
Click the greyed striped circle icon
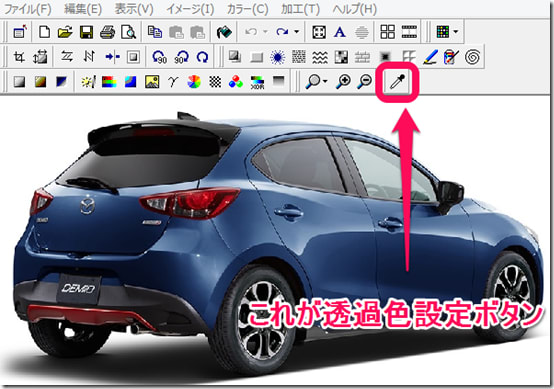(x=362, y=32)
